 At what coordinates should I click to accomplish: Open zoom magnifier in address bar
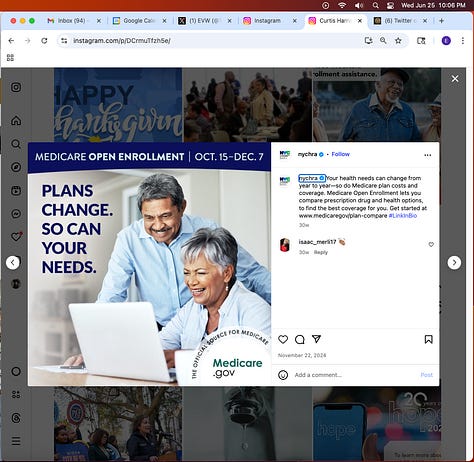pos(383,41)
